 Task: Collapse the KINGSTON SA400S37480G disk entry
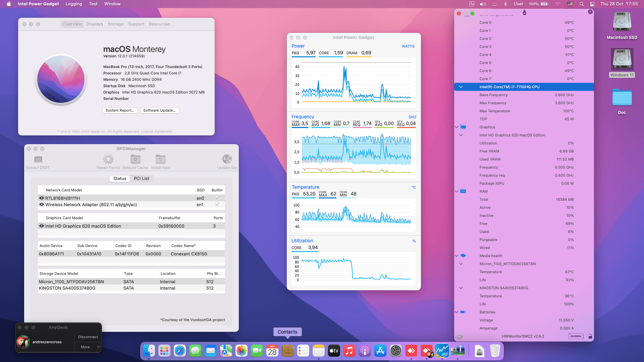click(461, 288)
